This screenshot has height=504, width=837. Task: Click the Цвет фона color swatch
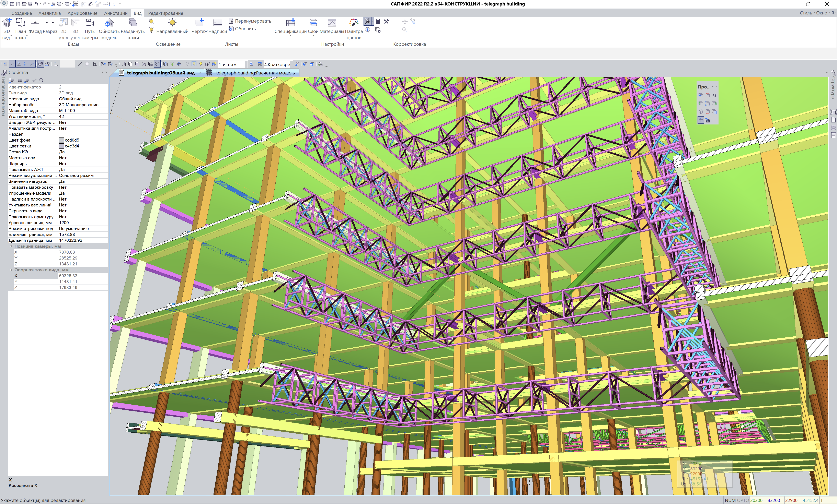[x=61, y=140]
